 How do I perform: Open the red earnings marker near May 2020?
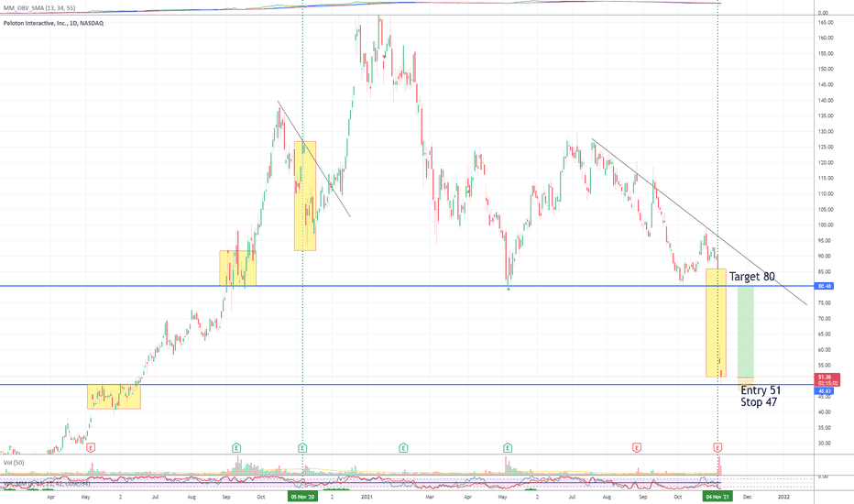coord(91,448)
